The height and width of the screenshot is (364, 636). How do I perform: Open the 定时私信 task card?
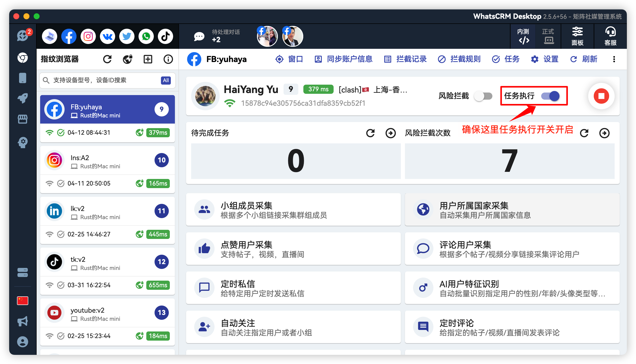[293, 288]
